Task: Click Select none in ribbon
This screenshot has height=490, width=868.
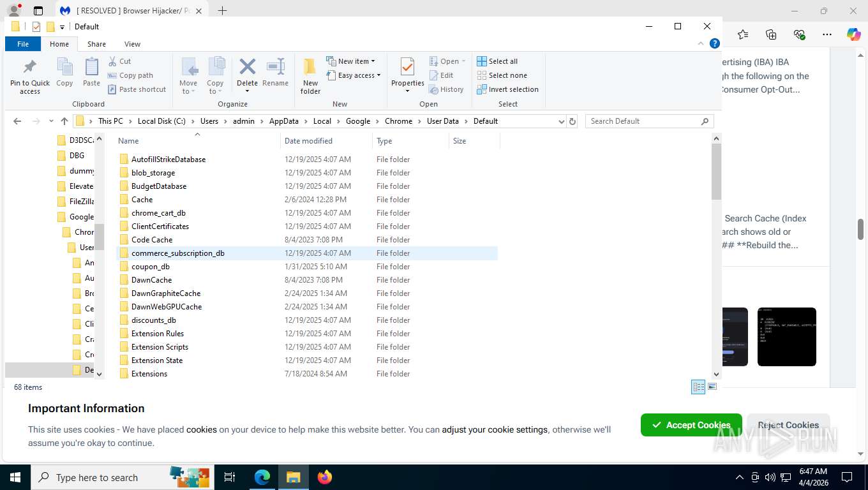Action: click(x=502, y=75)
